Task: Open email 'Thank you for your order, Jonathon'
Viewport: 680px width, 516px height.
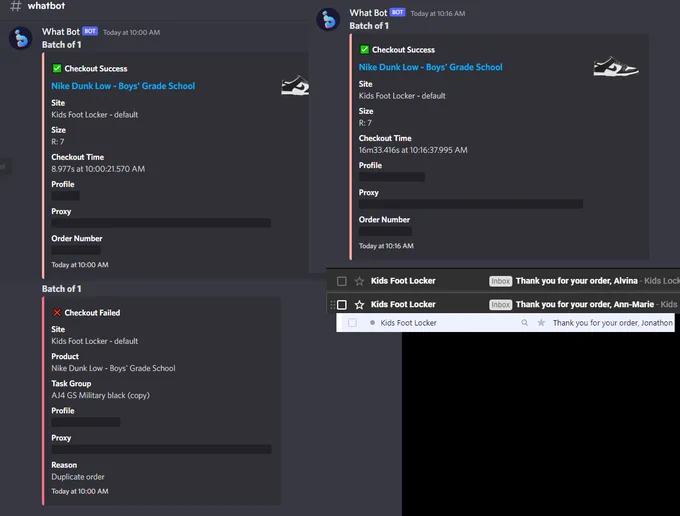Action: click(612, 323)
